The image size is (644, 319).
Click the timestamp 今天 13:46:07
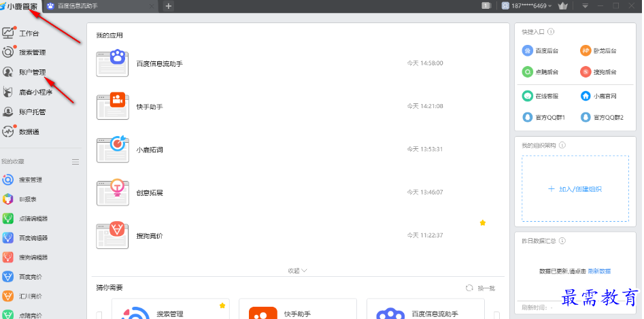pyautogui.click(x=425, y=192)
